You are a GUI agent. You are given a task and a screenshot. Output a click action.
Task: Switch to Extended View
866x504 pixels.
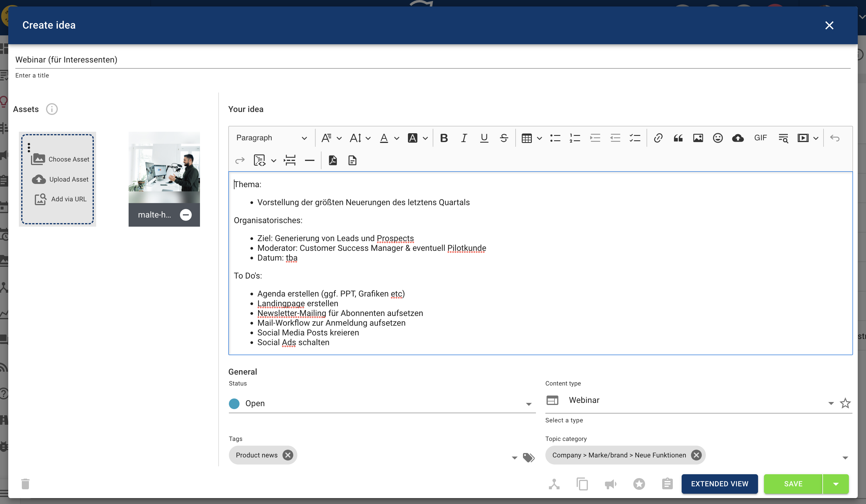(x=720, y=484)
